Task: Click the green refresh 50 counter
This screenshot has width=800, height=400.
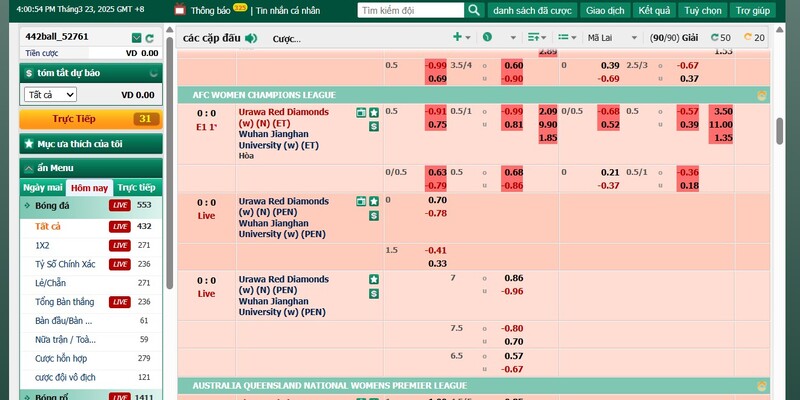Action: [720, 38]
